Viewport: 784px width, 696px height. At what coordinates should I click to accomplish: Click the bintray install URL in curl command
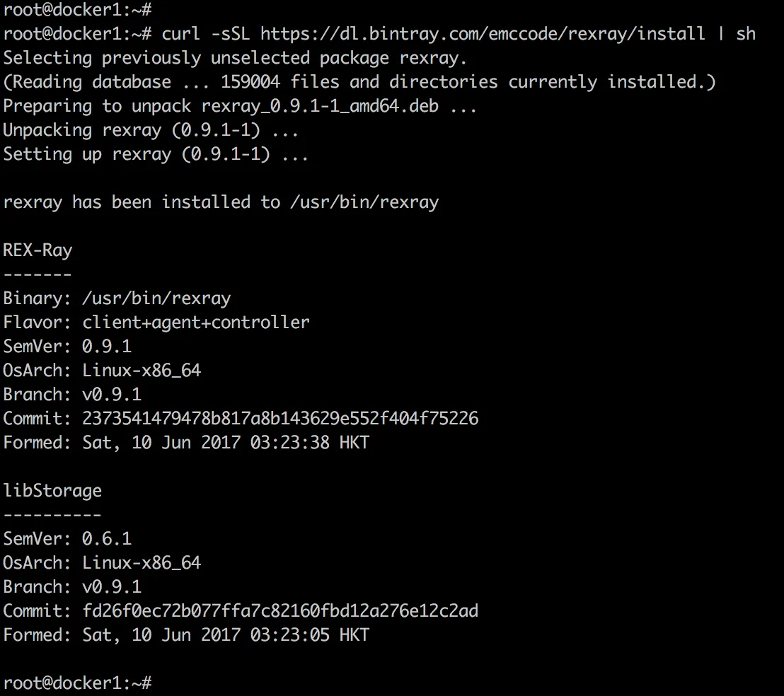[x=483, y=33]
